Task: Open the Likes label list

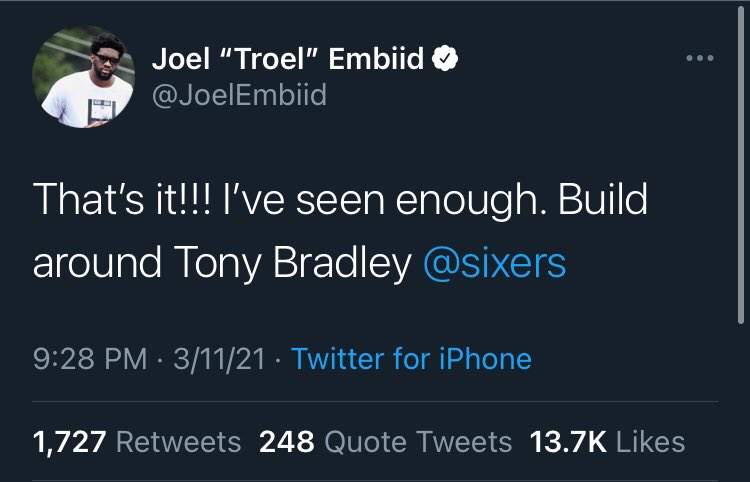Action: (x=650, y=441)
